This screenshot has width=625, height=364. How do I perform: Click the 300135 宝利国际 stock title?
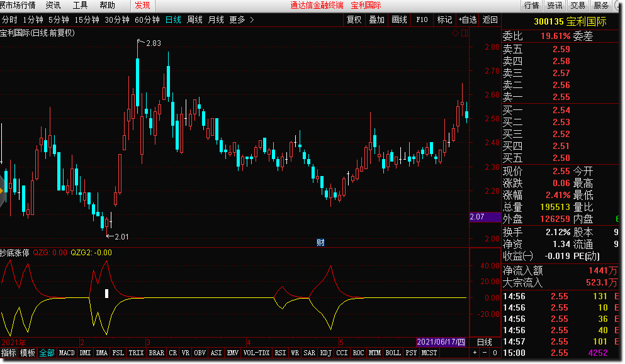click(570, 21)
